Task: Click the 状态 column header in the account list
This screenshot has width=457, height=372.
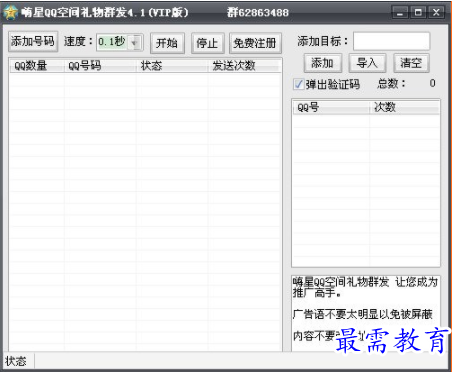Action: point(172,66)
